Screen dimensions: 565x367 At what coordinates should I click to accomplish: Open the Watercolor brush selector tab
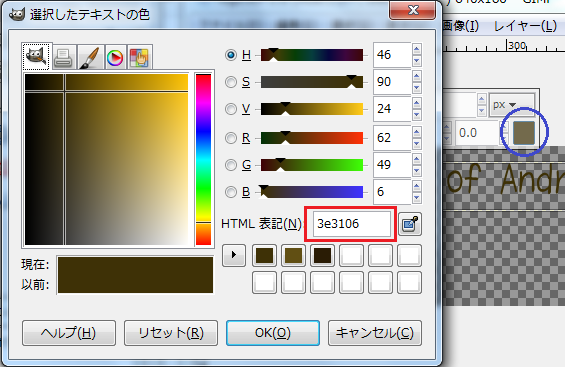coord(90,57)
